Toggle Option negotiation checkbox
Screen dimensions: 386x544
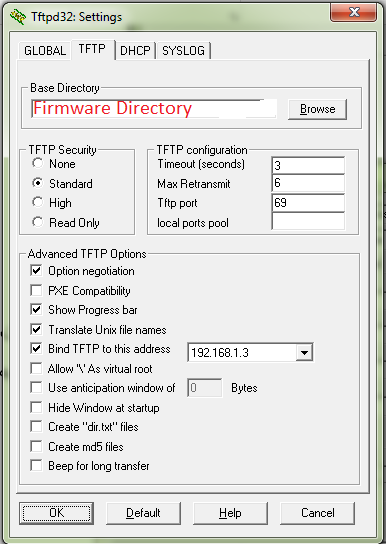click(x=36, y=271)
